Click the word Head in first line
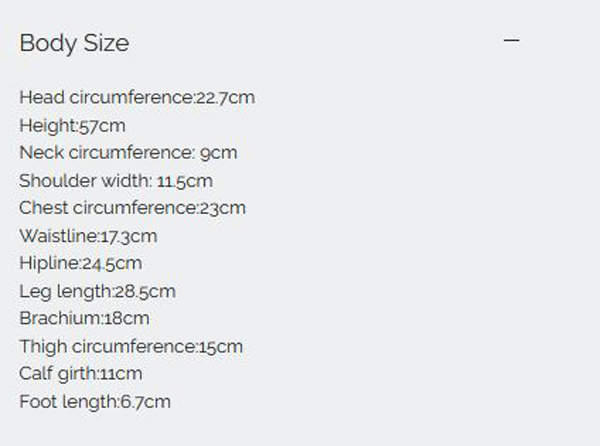600x446 pixels. tap(42, 97)
